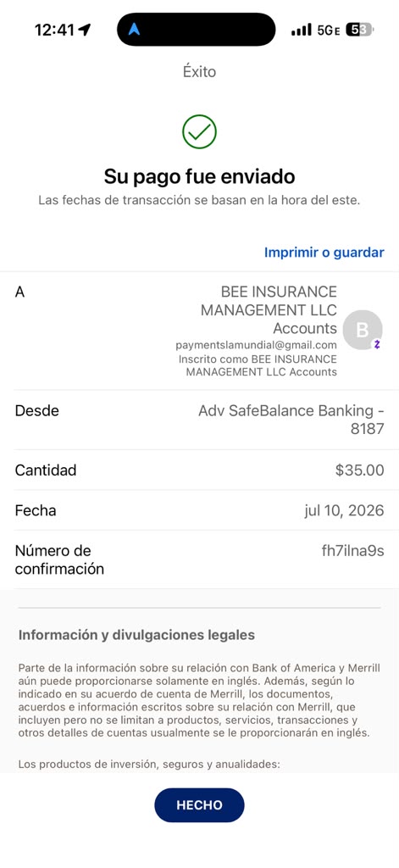Viewport: 399px width, 868px height.
Task: Tap the HECHO button
Action: point(199,805)
